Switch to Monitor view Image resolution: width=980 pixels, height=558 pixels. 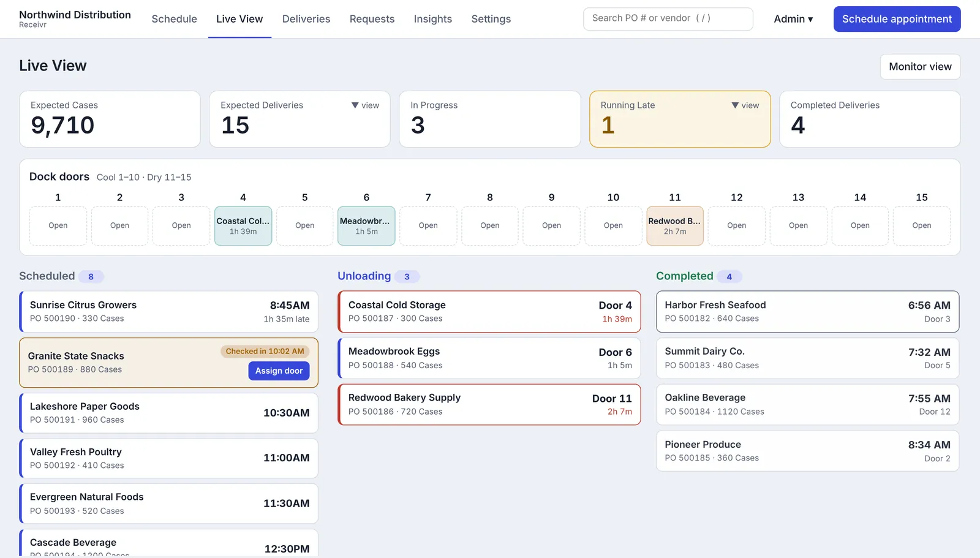pyautogui.click(x=920, y=66)
